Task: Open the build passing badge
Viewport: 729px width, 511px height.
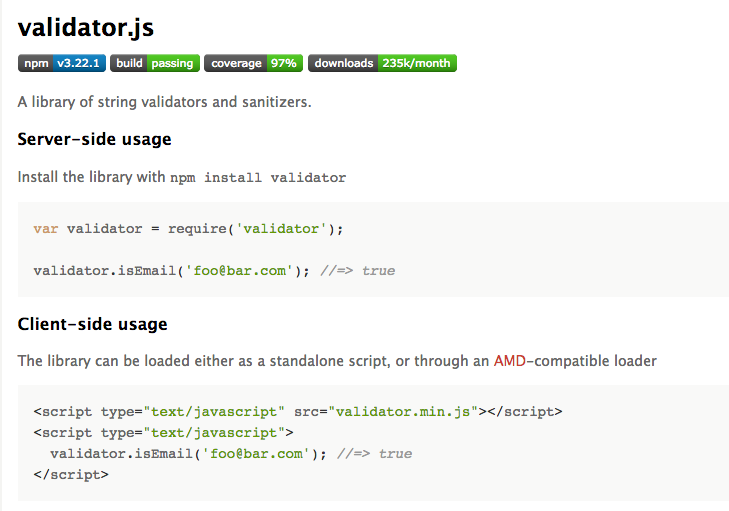Action: click(x=155, y=63)
